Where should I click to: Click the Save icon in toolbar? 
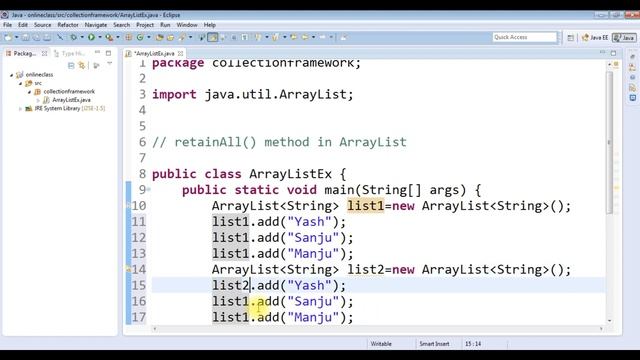(25, 38)
